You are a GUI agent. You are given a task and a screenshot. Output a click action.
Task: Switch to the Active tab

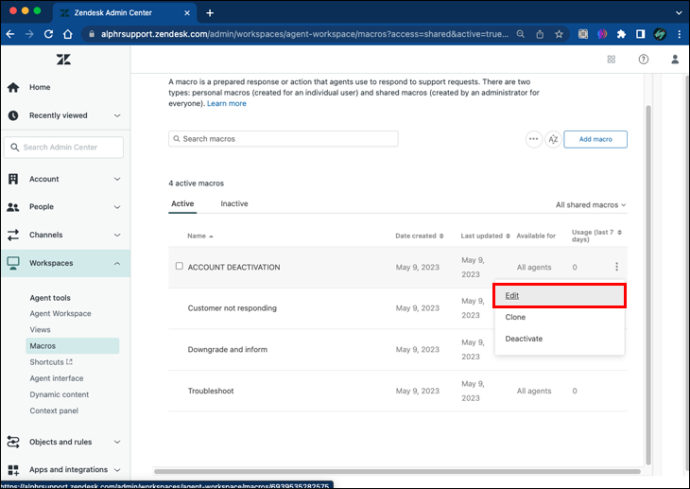click(x=182, y=204)
